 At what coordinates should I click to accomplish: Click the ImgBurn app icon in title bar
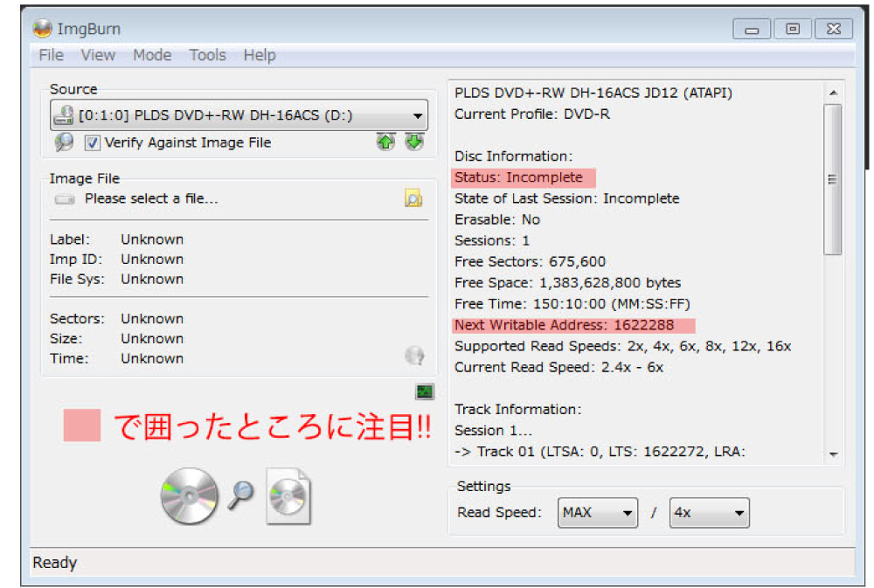click(42, 29)
